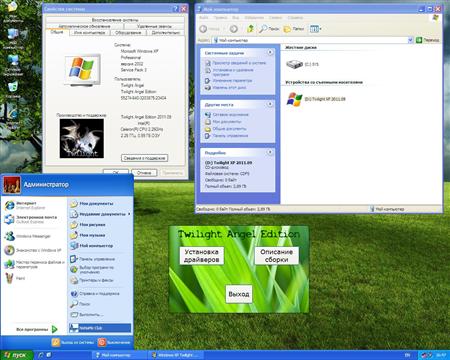Click the Выключение (Shut down) button
The image size is (450, 360).
tap(115, 342)
